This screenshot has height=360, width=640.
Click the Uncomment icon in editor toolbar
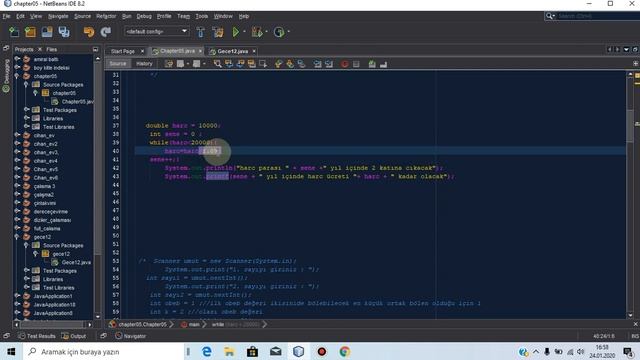tap(383, 64)
